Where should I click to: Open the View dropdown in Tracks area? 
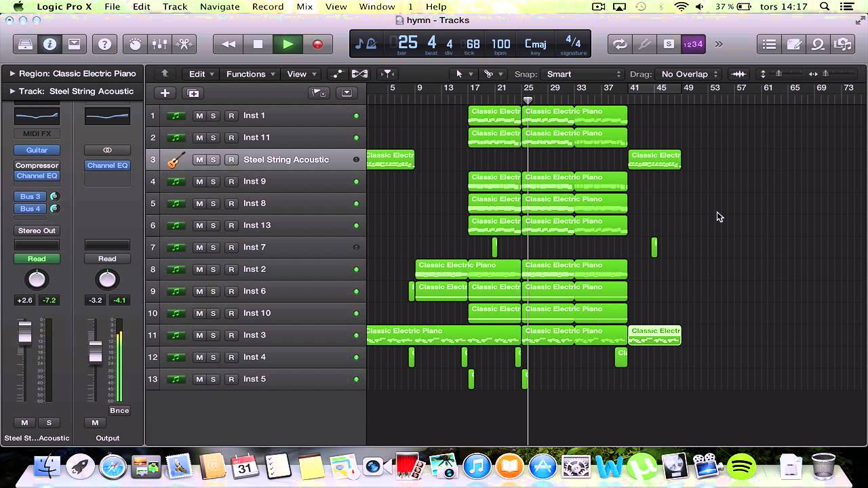tap(301, 74)
